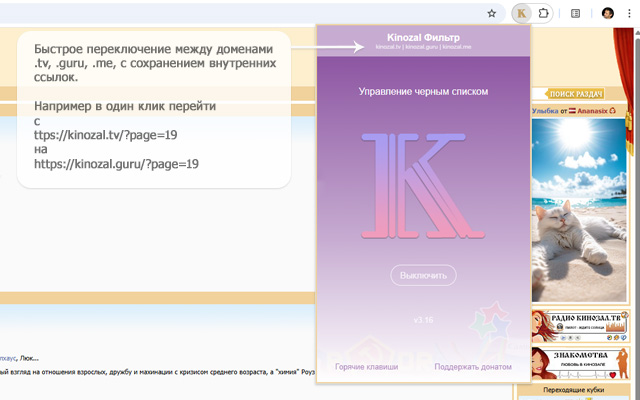Open the Поддержать донатом link
This screenshot has width=640, height=400.
click(x=473, y=367)
